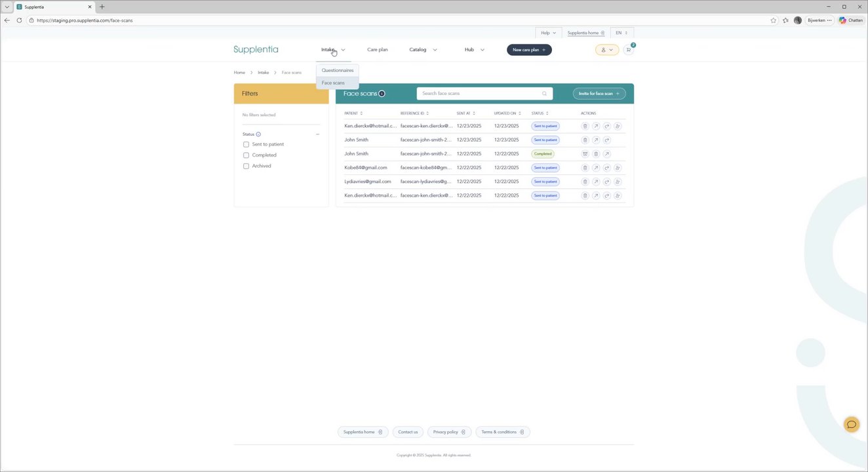Viewport: 868px width, 472px height.
Task: Add patient for Kobe84@gmail.com scan
Action: tap(618, 168)
